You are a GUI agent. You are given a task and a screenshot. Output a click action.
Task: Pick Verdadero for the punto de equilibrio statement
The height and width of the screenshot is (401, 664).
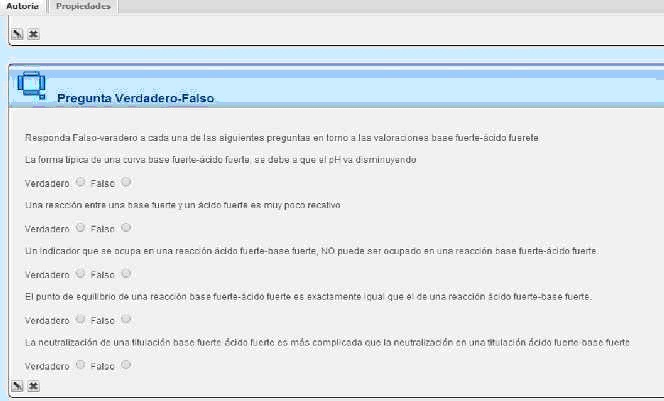tap(80, 319)
